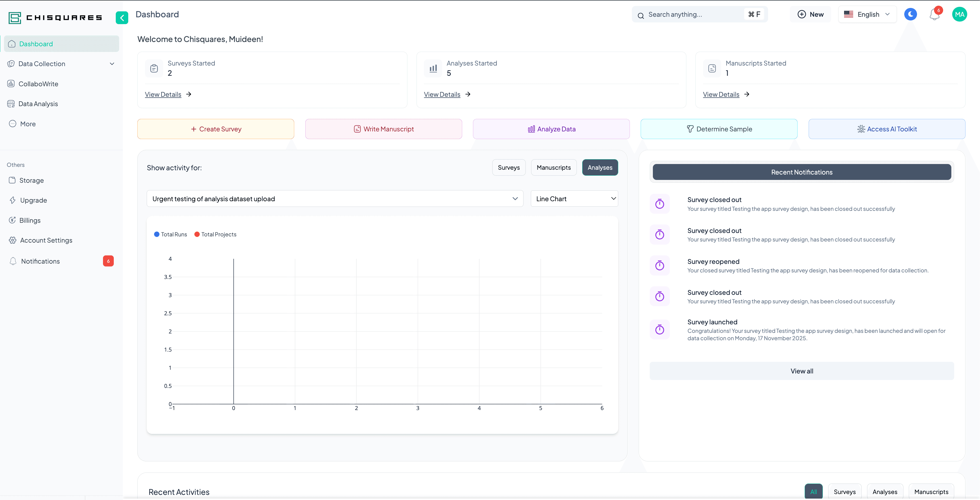Screen dimensions: 980x500
Task: Click the Create Survey button
Action: pyautogui.click(x=216, y=129)
